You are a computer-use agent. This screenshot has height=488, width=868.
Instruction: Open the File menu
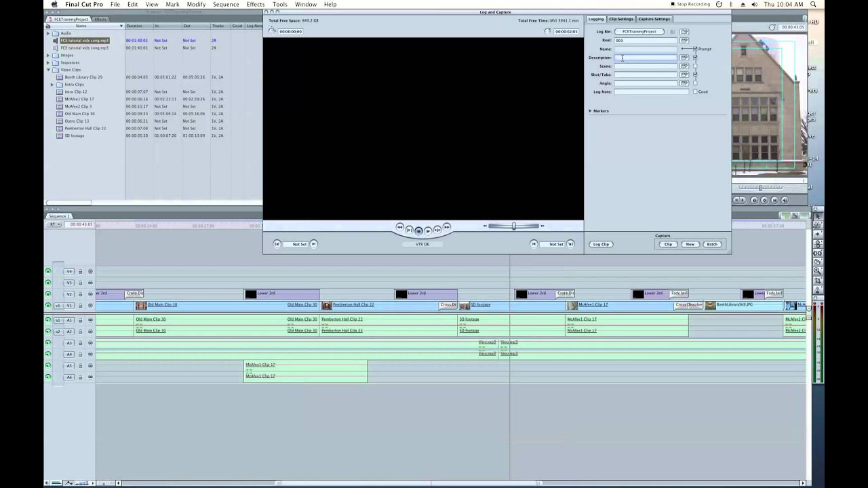coord(115,4)
